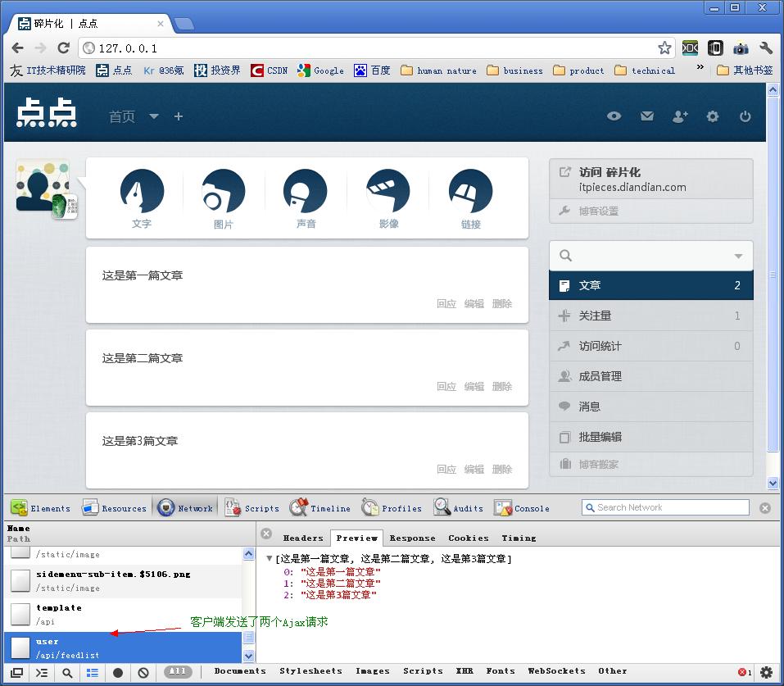Open the Scripts devtools panel

tap(252, 508)
